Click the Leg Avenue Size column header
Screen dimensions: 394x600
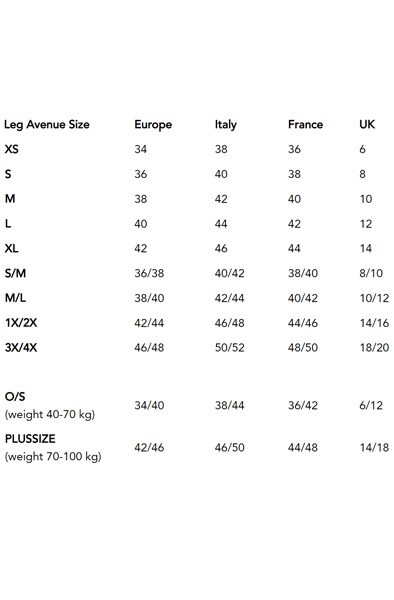tap(47, 125)
